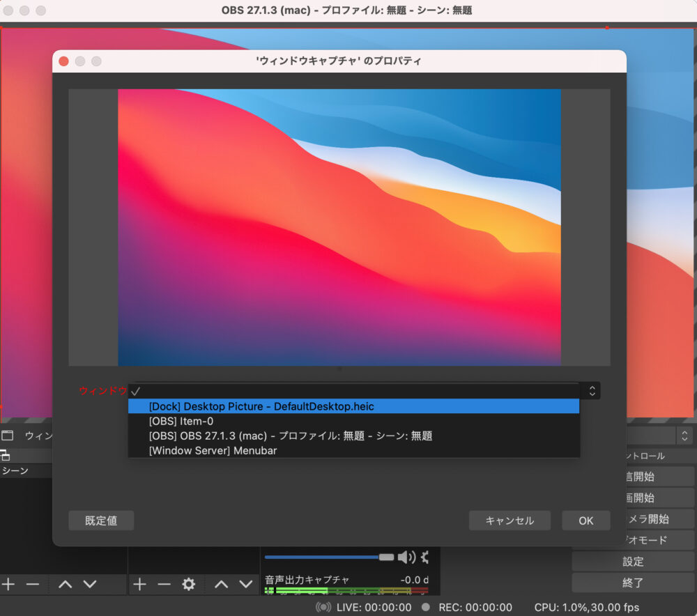Open the window selector with its stepper chevrons
Viewport: 697px width, 616px height.
(592, 391)
